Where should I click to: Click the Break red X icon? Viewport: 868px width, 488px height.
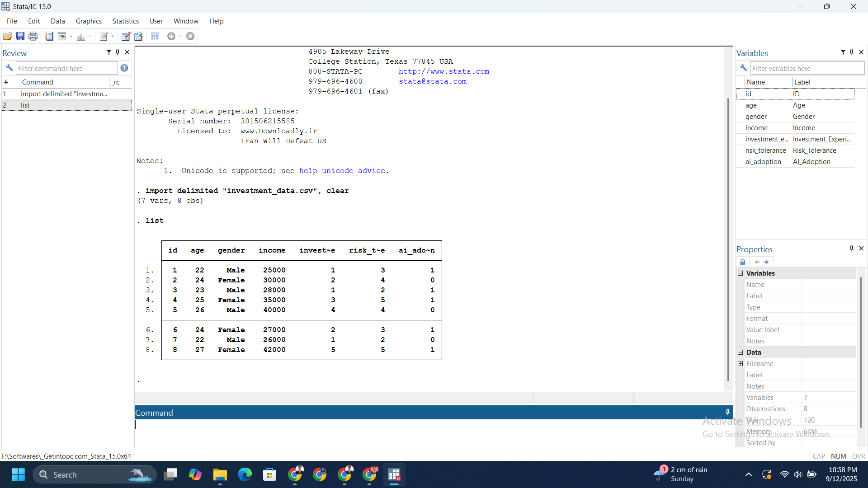point(190,36)
